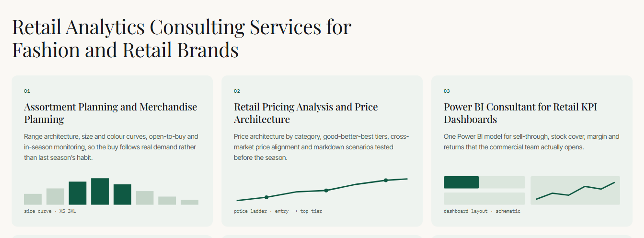Open the Assortment Planning and Merchandise Planning heading
Screen dimensions: 644x238
[111, 113]
